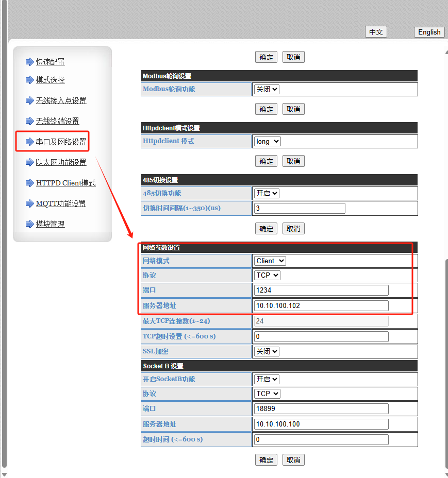Open the SSL加密 dropdown

pos(267,351)
